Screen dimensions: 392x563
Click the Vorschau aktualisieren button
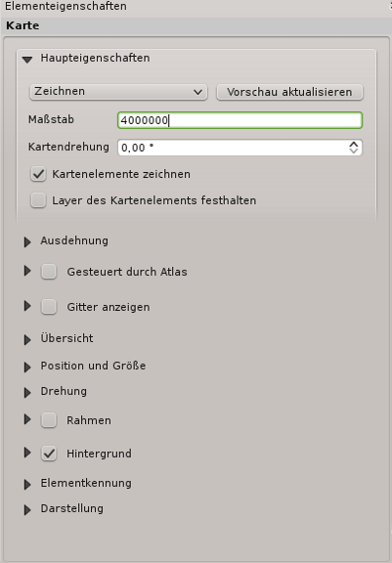tap(289, 92)
